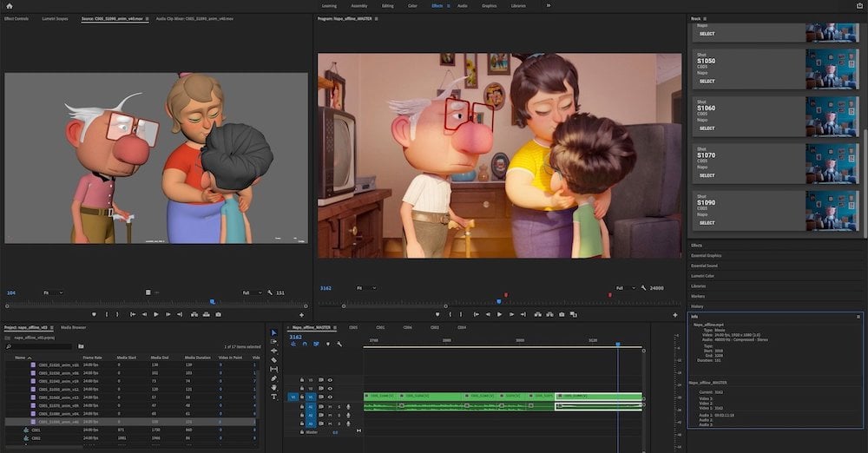
Task: Play the Program monitor sequence
Action: (499, 314)
